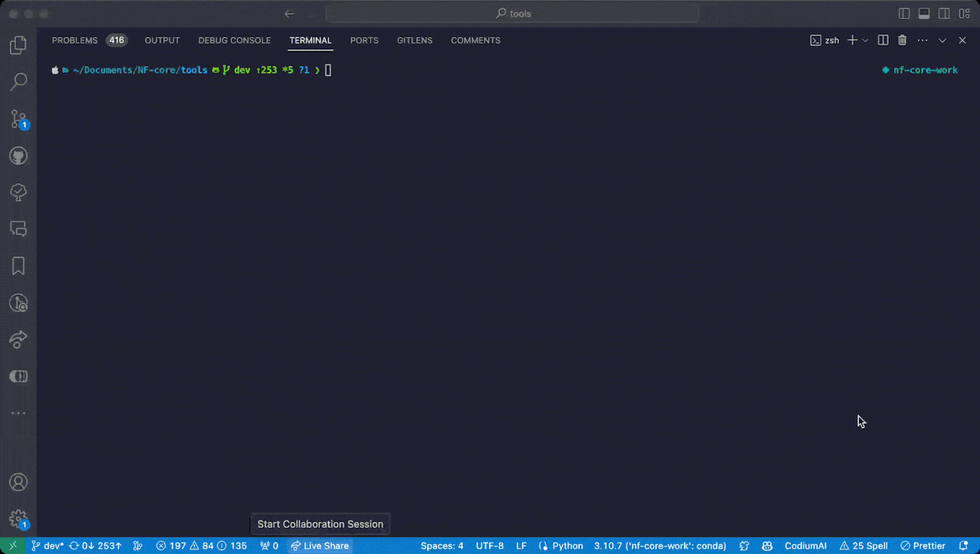
Task: Switch to the GITLENS tab
Action: click(414, 40)
